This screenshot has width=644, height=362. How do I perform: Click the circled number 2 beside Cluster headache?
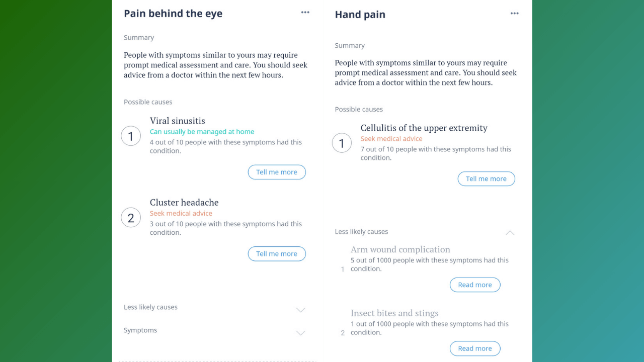131,217
